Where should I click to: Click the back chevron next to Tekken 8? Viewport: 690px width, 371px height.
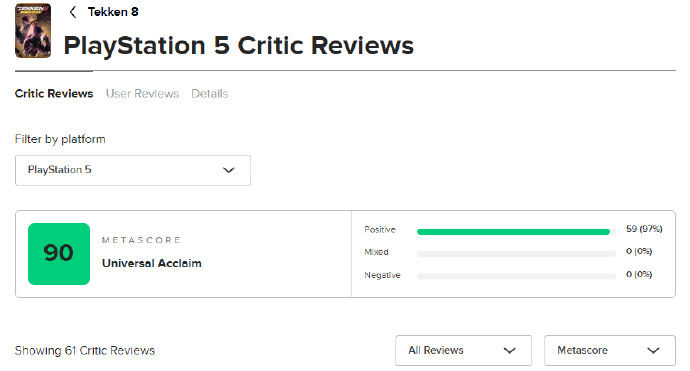pyautogui.click(x=73, y=12)
